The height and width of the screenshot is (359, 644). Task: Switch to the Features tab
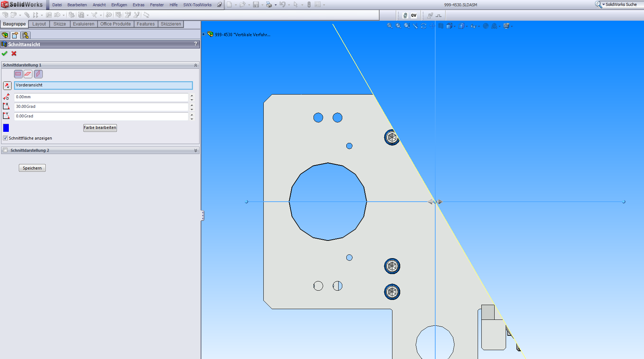[146, 24]
